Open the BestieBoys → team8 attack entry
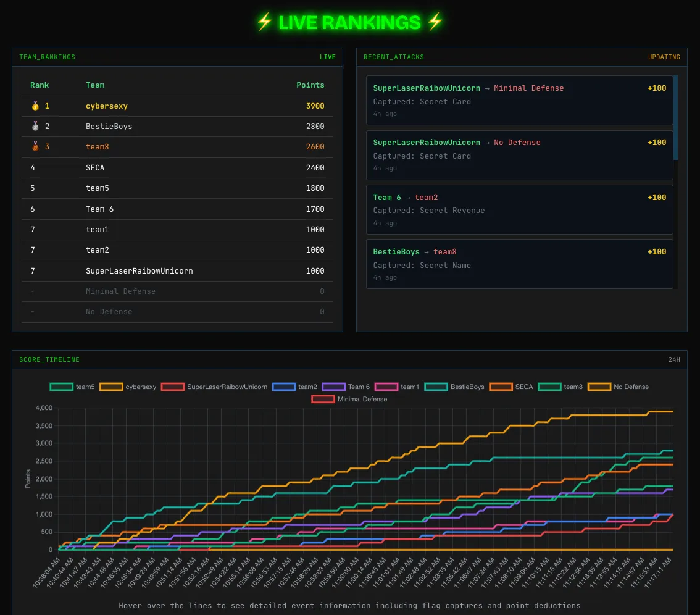The image size is (700, 615). tap(519, 264)
